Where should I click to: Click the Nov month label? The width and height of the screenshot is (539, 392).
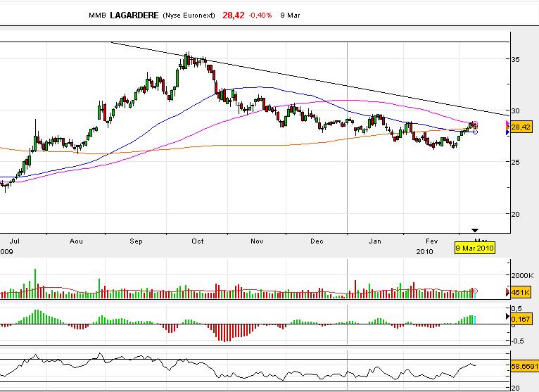coord(257,241)
